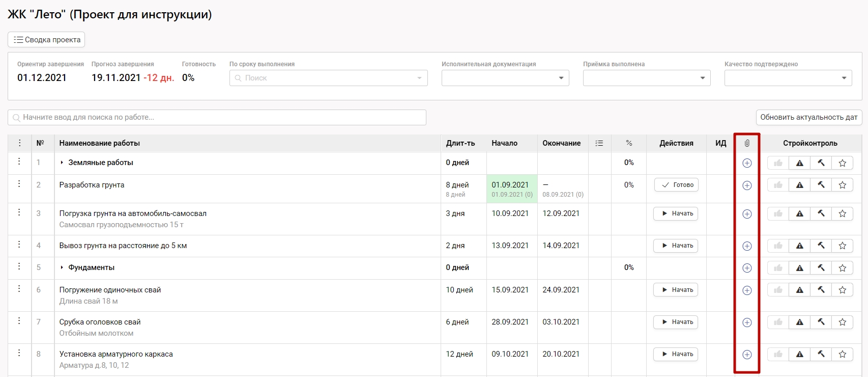Expand Земляные работы group

click(62, 163)
